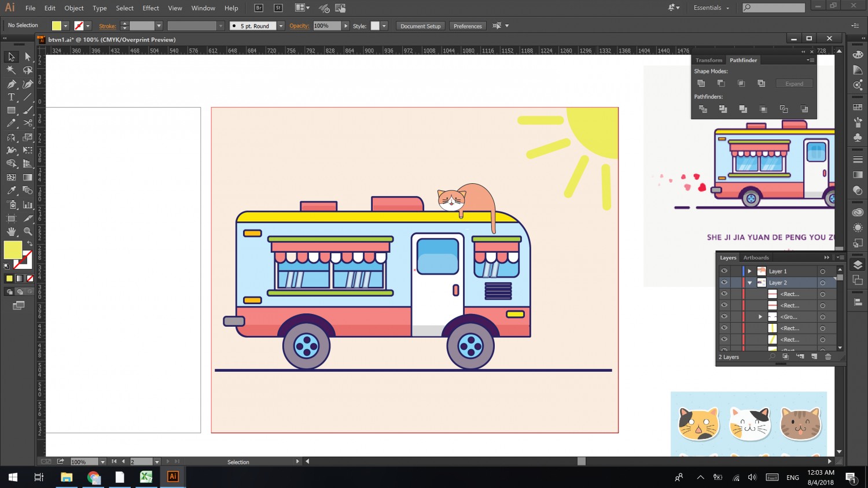Open the zoom level 100% dropdown
The height and width of the screenshot is (488, 868).
click(x=102, y=462)
